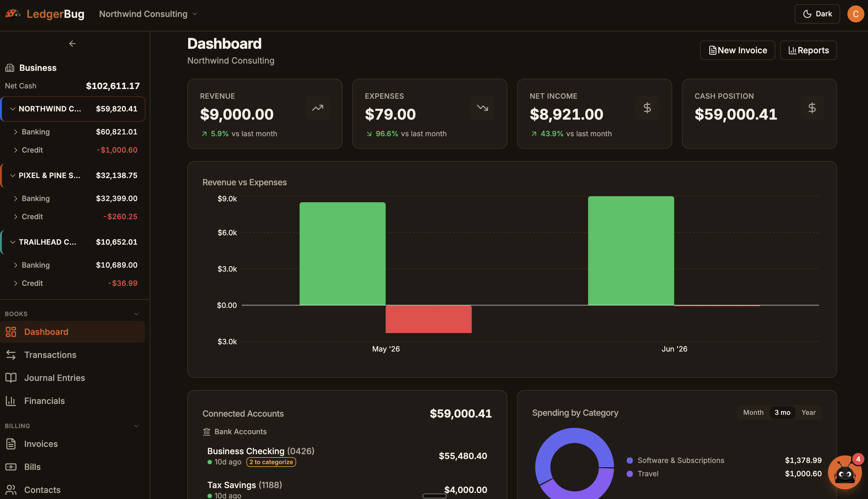Viewport: 868px width, 499px height.
Task: Select 3 mo range for Spending by Category
Action: (x=782, y=413)
